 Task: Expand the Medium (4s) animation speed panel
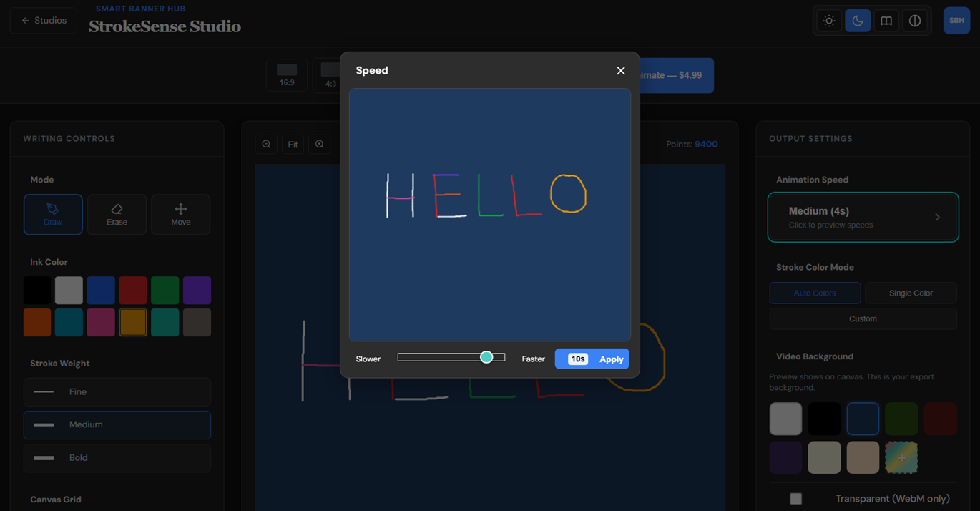tap(863, 216)
